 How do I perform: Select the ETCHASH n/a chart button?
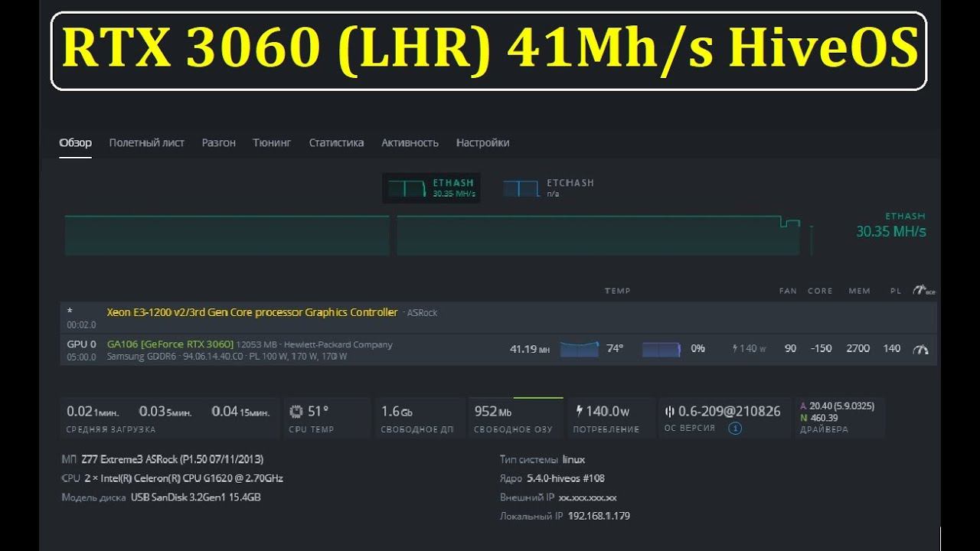(548, 188)
